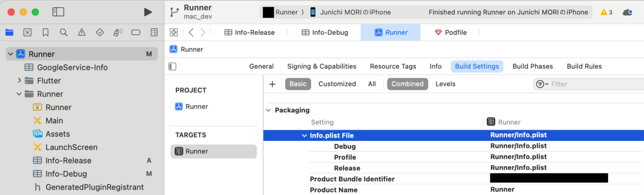The width and height of the screenshot is (644, 195).
Task: Open the Test navigator diamond icon
Action: tap(99, 32)
